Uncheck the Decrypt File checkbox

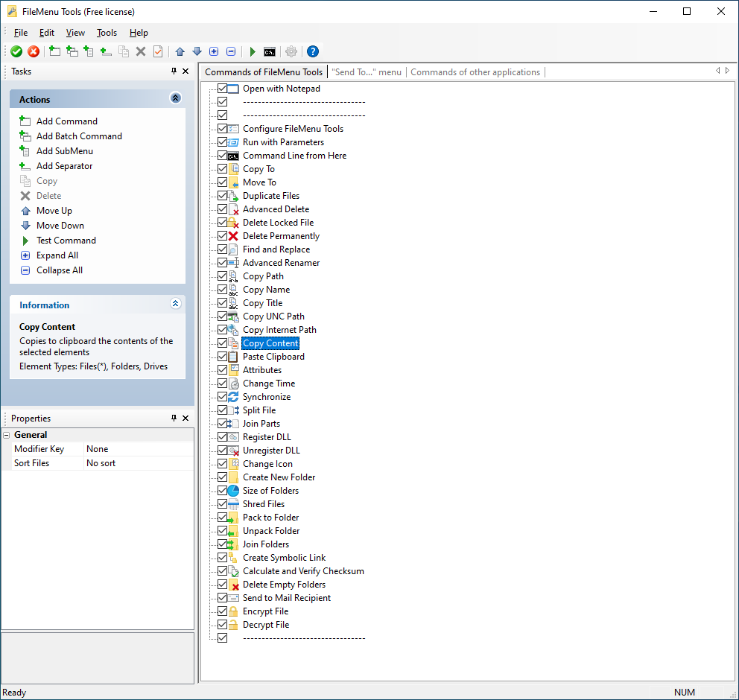223,624
